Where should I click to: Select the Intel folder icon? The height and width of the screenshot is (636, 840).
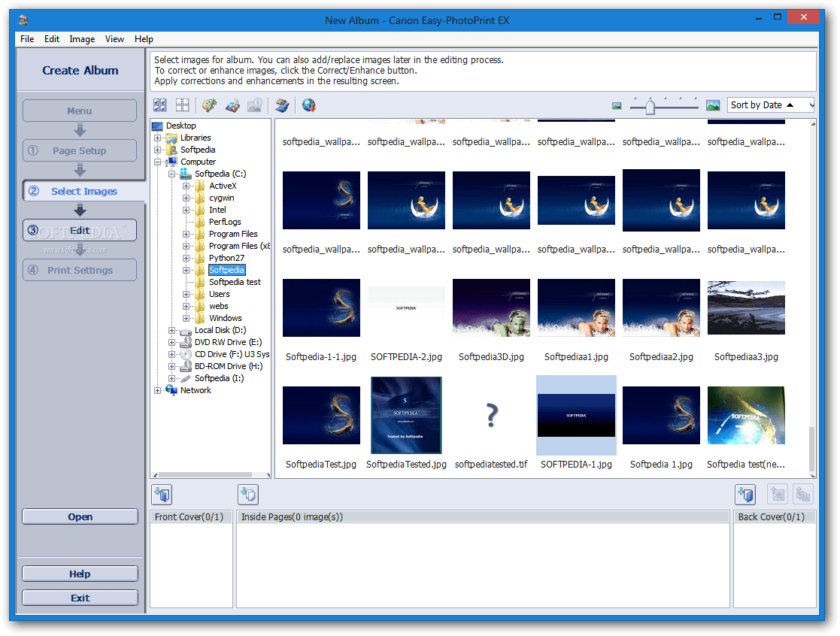coord(200,210)
